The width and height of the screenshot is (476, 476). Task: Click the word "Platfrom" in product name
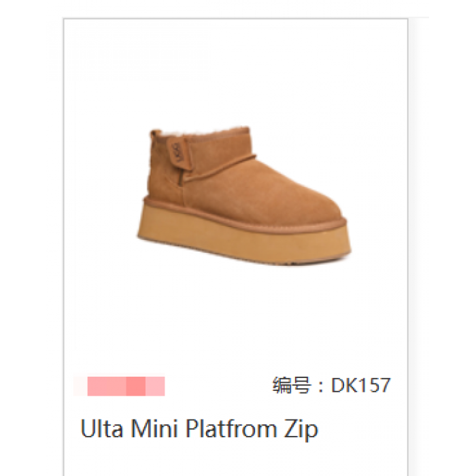tap(231, 428)
